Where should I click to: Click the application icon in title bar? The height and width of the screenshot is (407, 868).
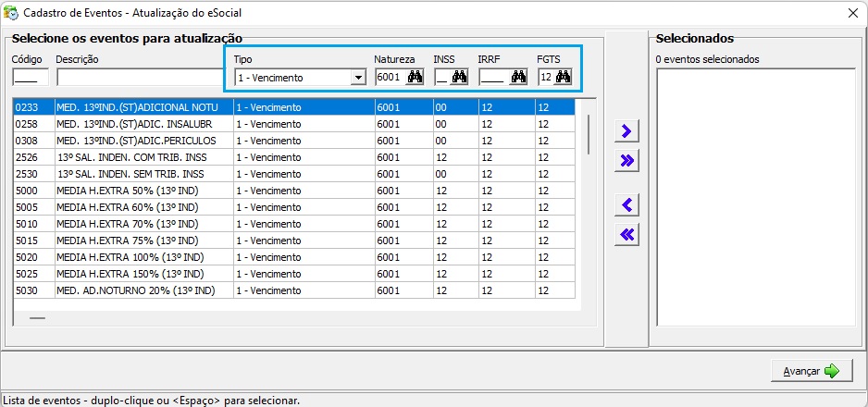tap(10, 12)
